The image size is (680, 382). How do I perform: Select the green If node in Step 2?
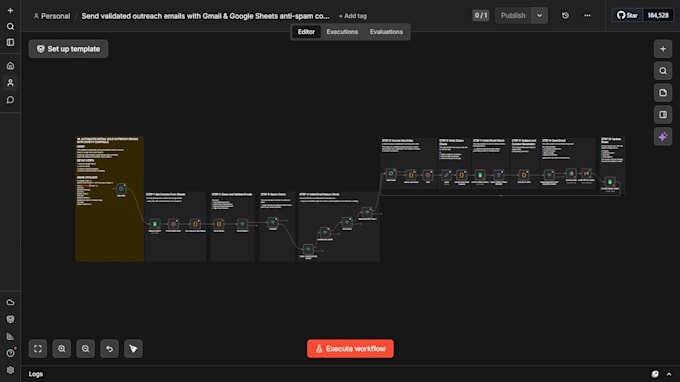pos(242,224)
